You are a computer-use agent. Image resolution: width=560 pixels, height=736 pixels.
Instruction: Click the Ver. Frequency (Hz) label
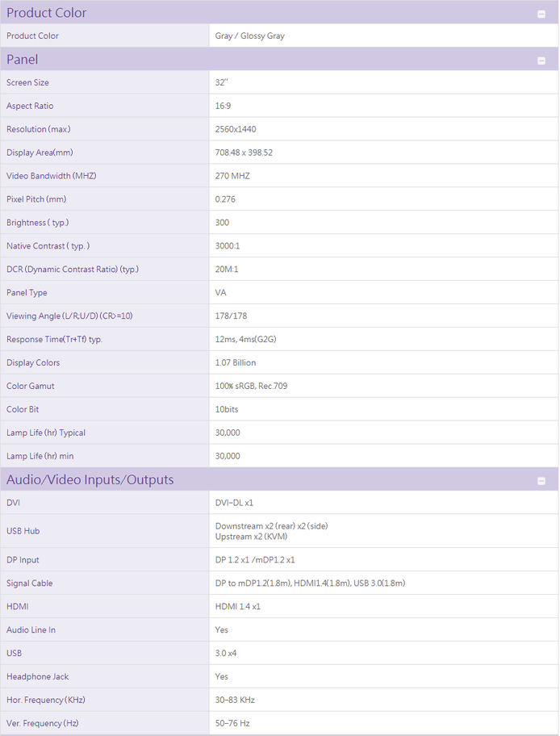(42, 723)
